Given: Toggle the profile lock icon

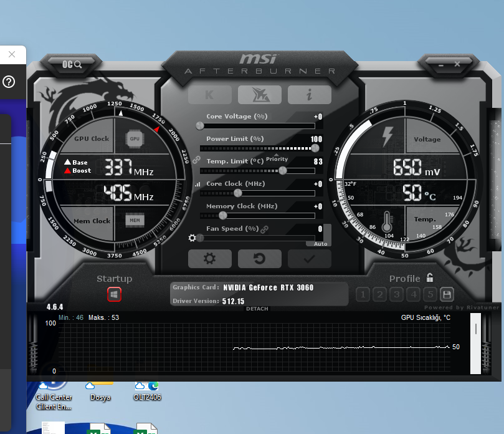Looking at the screenshot, I should (430, 277).
